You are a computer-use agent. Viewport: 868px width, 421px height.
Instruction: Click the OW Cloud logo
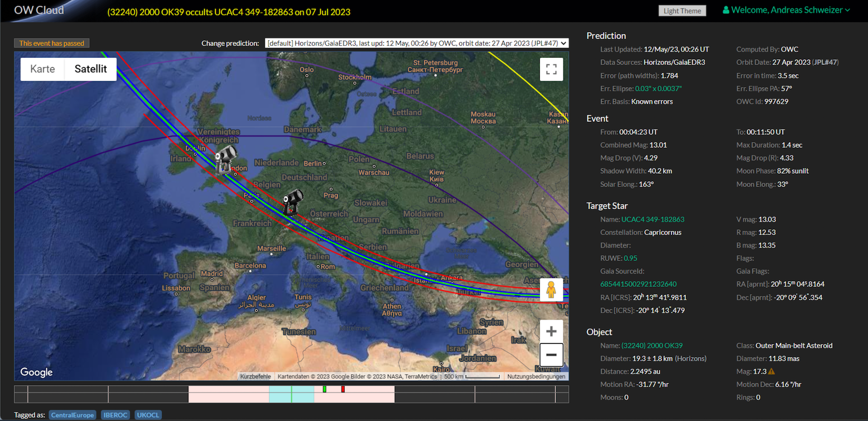(x=39, y=10)
